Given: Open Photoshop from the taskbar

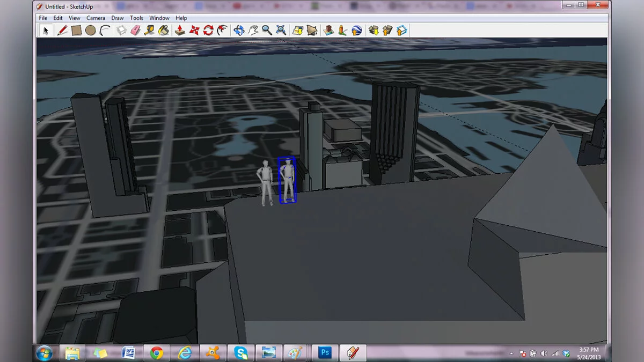Looking at the screenshot, I should coord(325,352).
